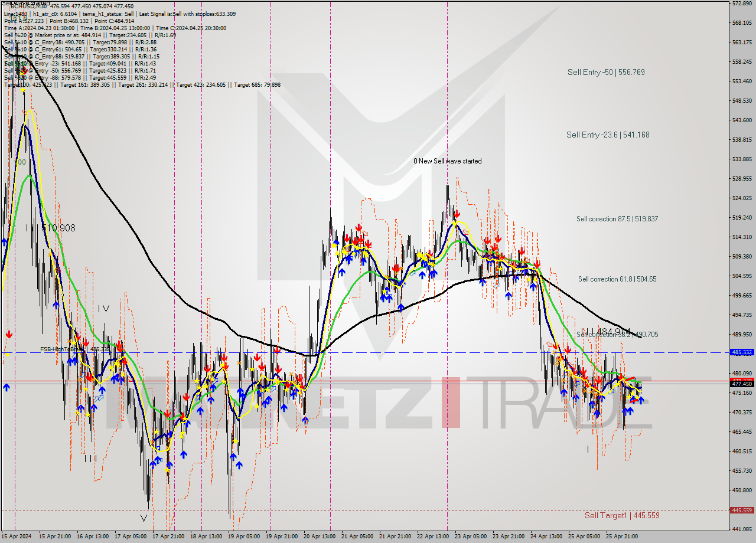Click '19 Apr 05:00' on the time axis
This screenshot has width=756, height=543.
pyautogui.click(x=245, y=537)
